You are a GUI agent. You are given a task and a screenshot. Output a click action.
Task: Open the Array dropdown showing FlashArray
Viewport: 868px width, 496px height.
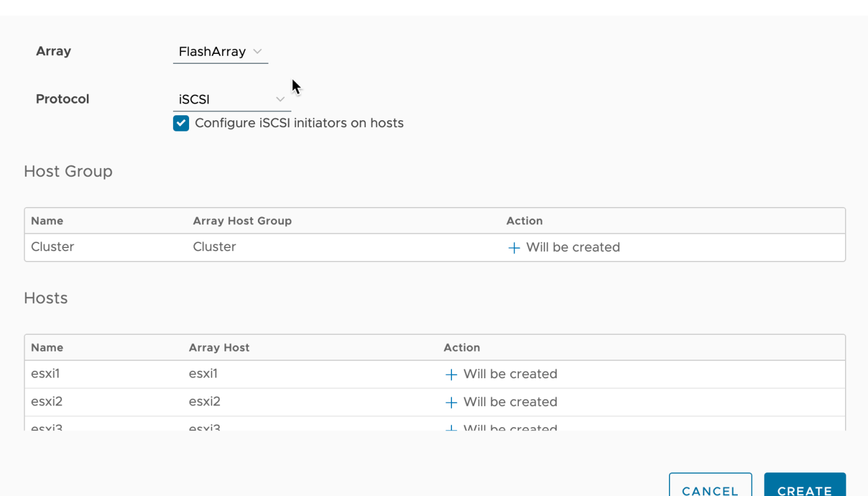click(220, 51)
